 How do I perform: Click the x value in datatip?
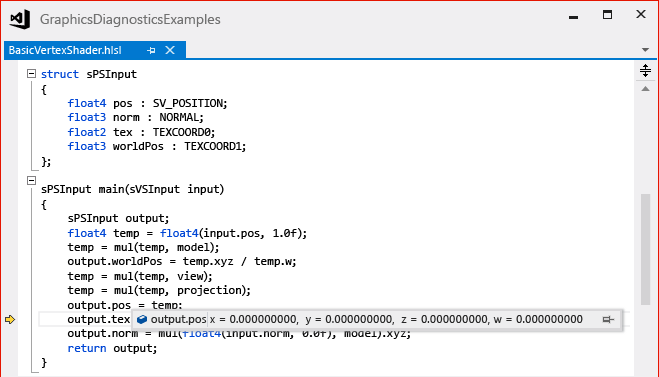[x=253, y=319]
